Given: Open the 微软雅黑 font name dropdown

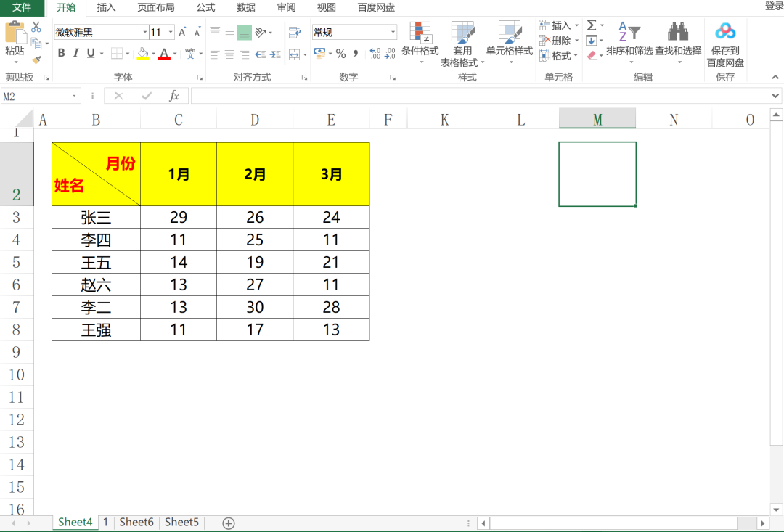Looking at the screenshot, I should click(145, 33).
